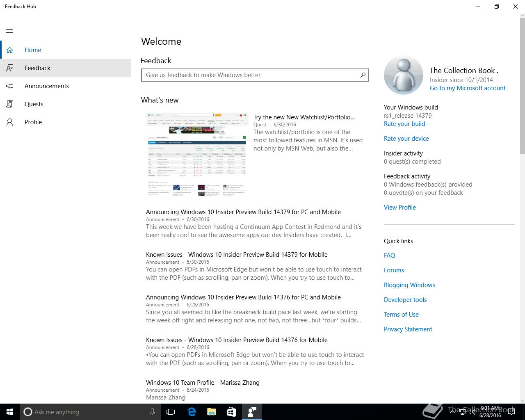
Task: Open File Explorer from taskbar
Action: pyautogui.click(x=212, y=412)
